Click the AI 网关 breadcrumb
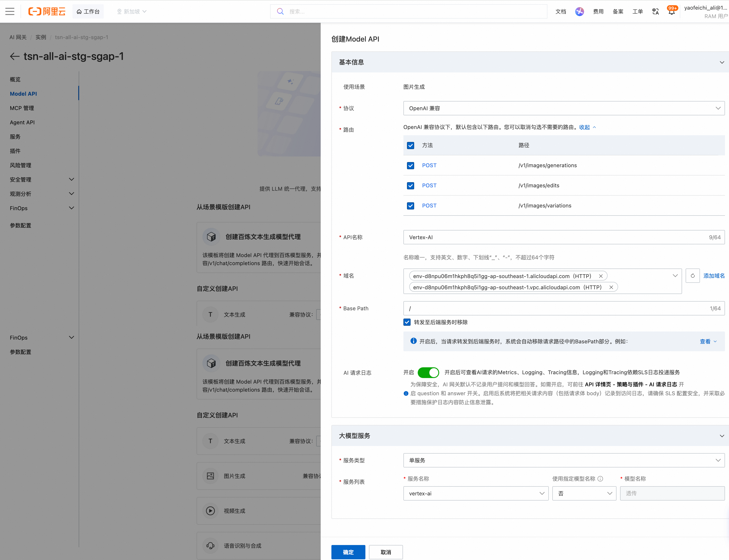Viewport: 729px width, 560px height. pyautogui.click(x=18, y=37)
